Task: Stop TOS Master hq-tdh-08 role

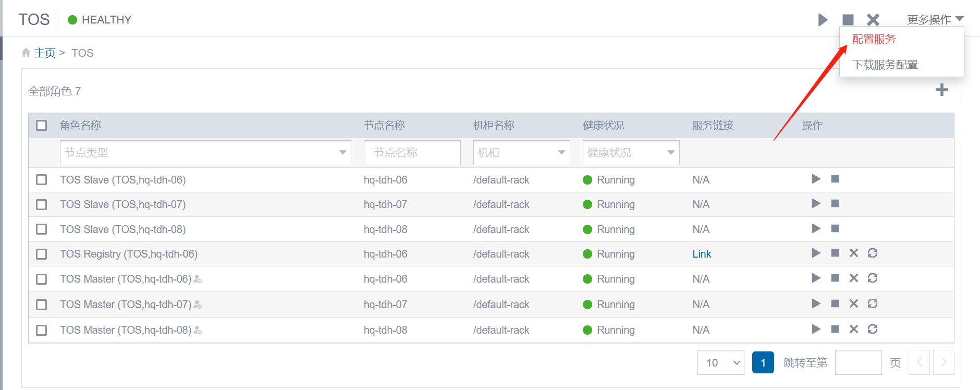Action: pos(835,329)
